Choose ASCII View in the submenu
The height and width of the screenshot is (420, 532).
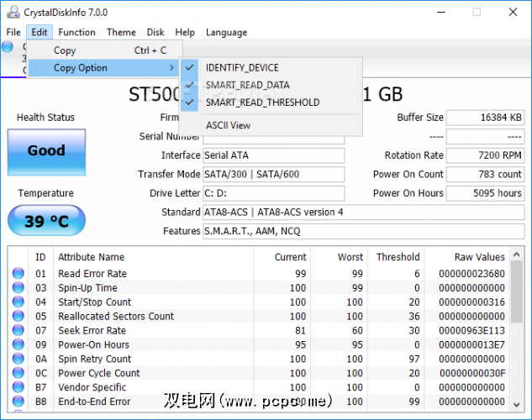(228, 126)
